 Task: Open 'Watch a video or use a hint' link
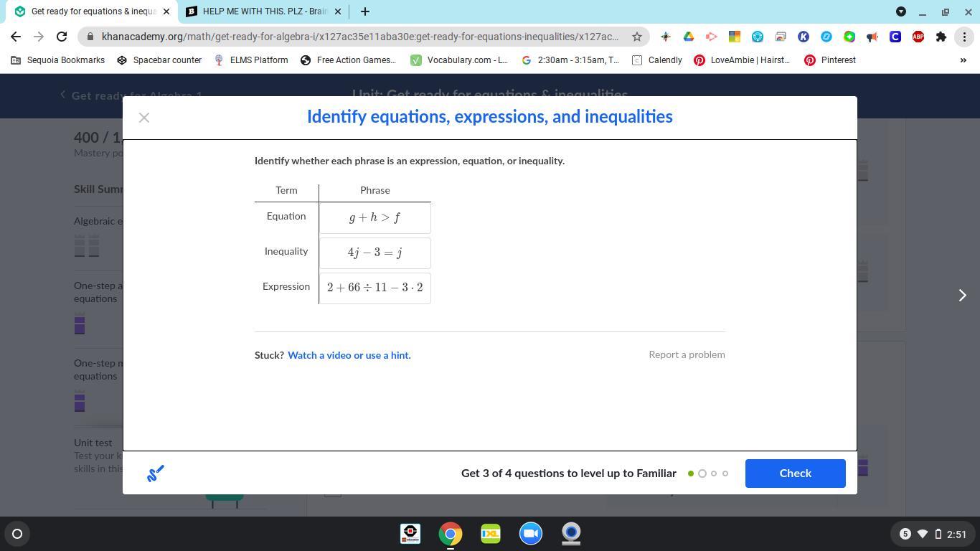tap(349, 355)
